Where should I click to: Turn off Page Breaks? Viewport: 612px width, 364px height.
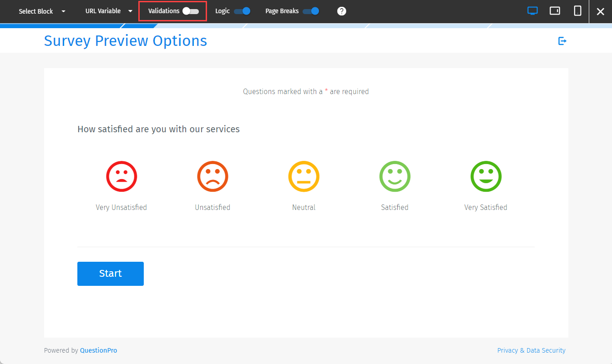[311, 10]
